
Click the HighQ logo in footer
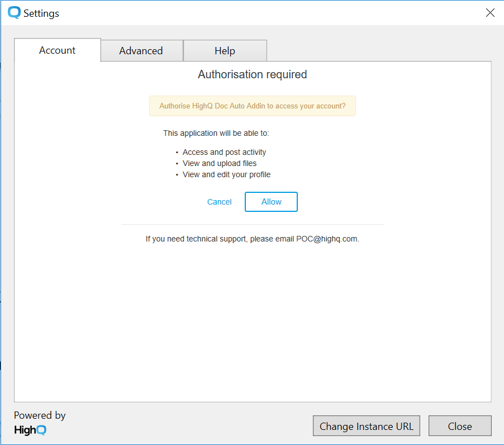[x=30, y=430]
